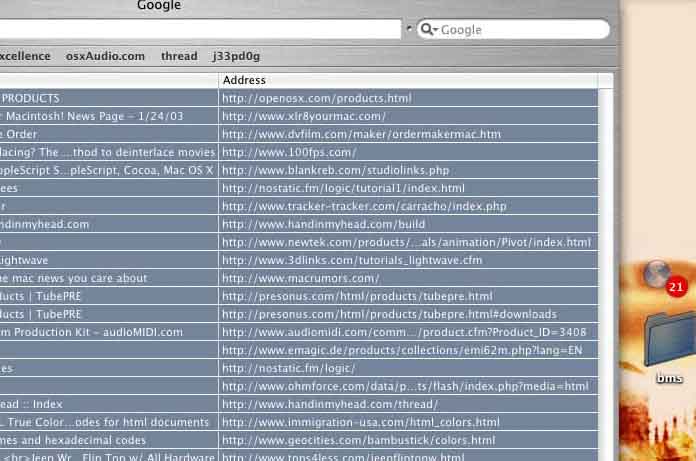Select the emagic.de emi62m.php address
This screenshot has height=461, width=696.
coord(402,350)
